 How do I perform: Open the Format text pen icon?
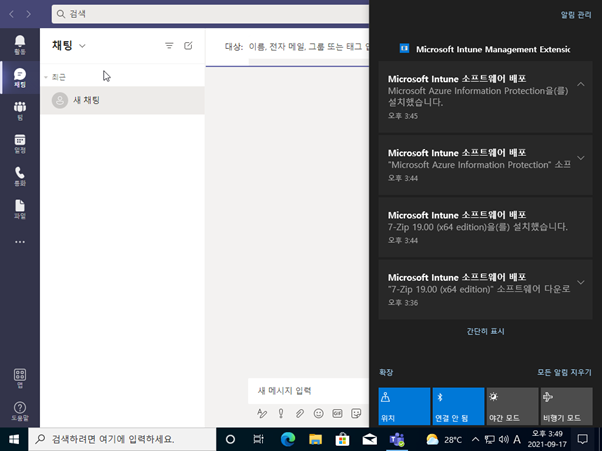coord(262,413)
